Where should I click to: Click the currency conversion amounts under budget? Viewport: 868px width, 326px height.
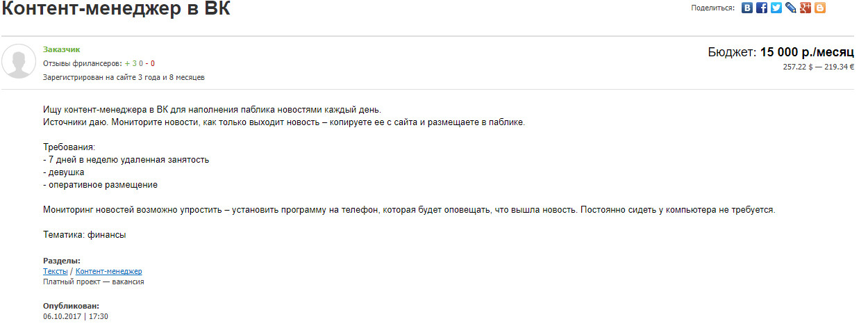pos(819,67)
